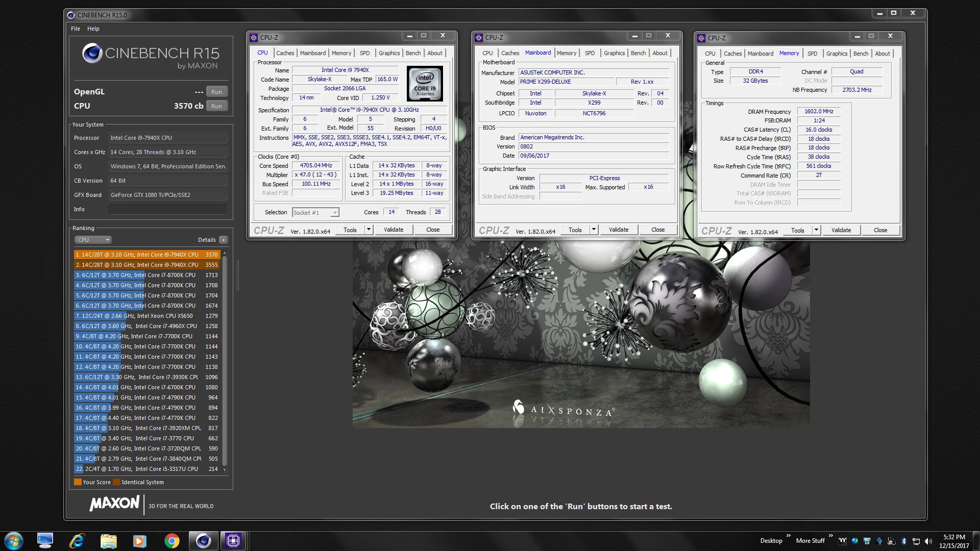Select ranking row 2 with score 3555
This screenshot has height=551, width=980.
pyautogui.click(x=147, y=265)
